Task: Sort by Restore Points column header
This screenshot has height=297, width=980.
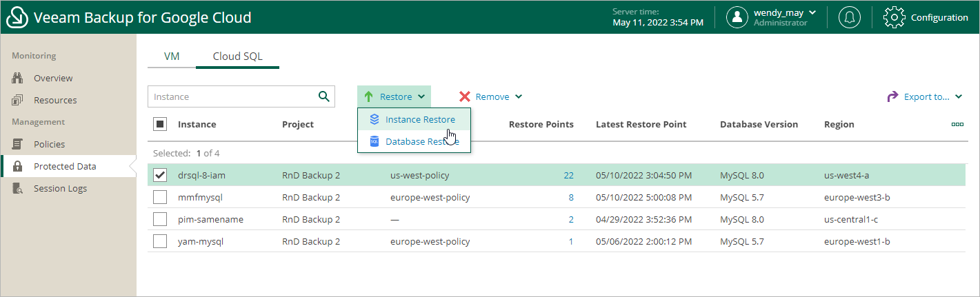Action: tap(541, 125)
